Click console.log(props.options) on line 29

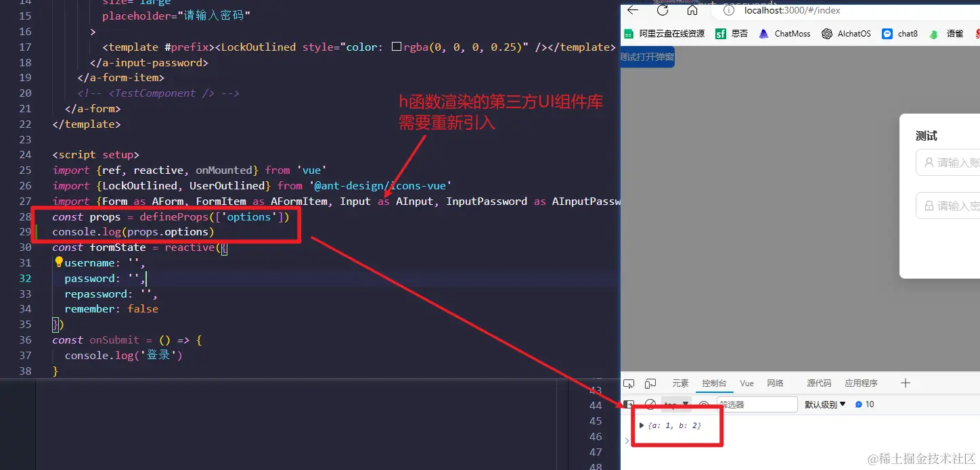pos(133,232)
